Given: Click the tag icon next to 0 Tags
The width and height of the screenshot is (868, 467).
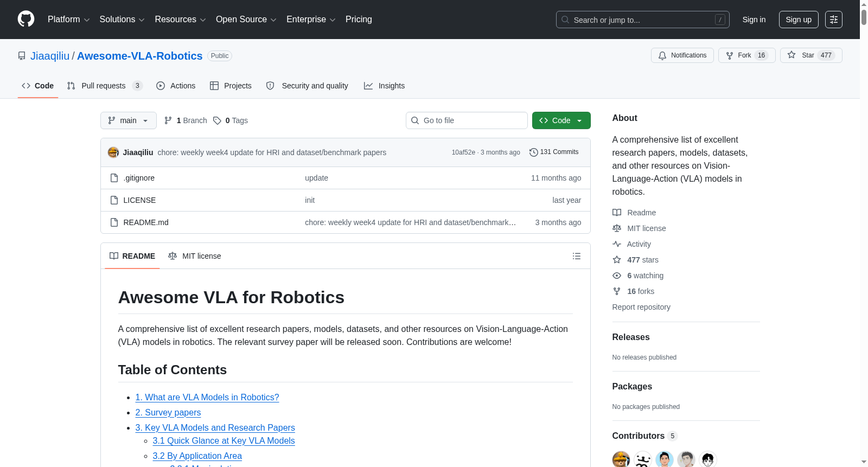Looking at the screenshot, I should (217, 120).
